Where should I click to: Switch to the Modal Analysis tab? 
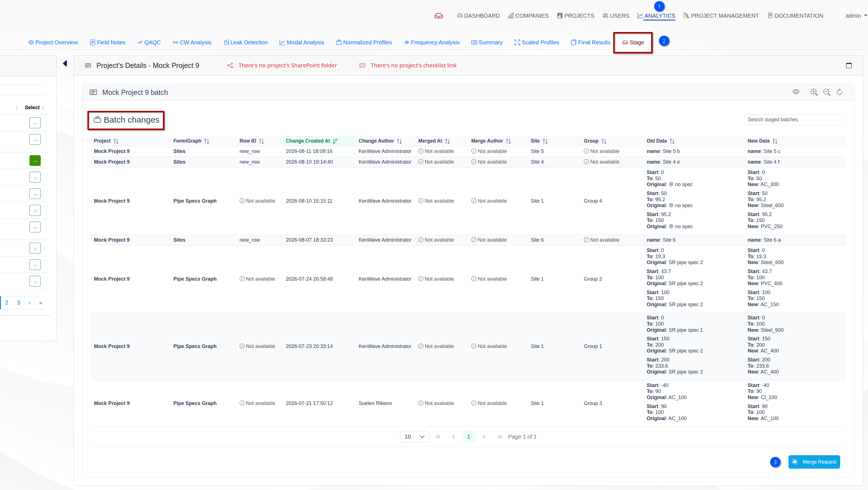[x=302, y=42]
